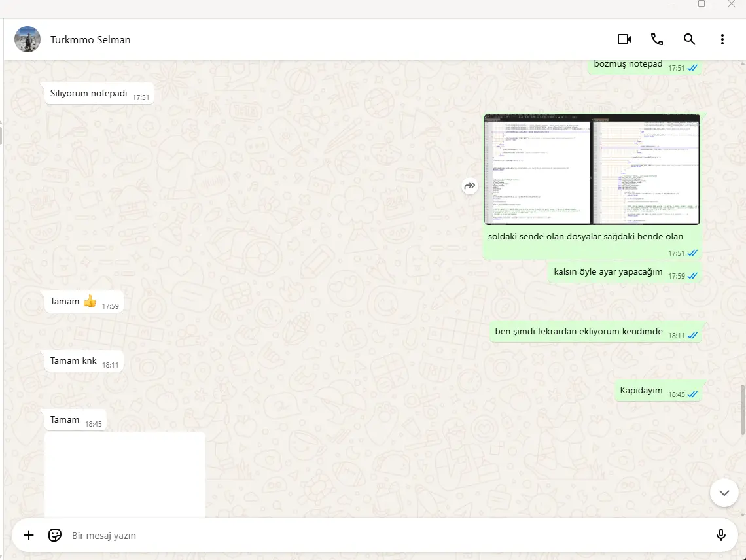Open search in conversation
This screenshot has height=560, width=746.
tap(689, 39)
